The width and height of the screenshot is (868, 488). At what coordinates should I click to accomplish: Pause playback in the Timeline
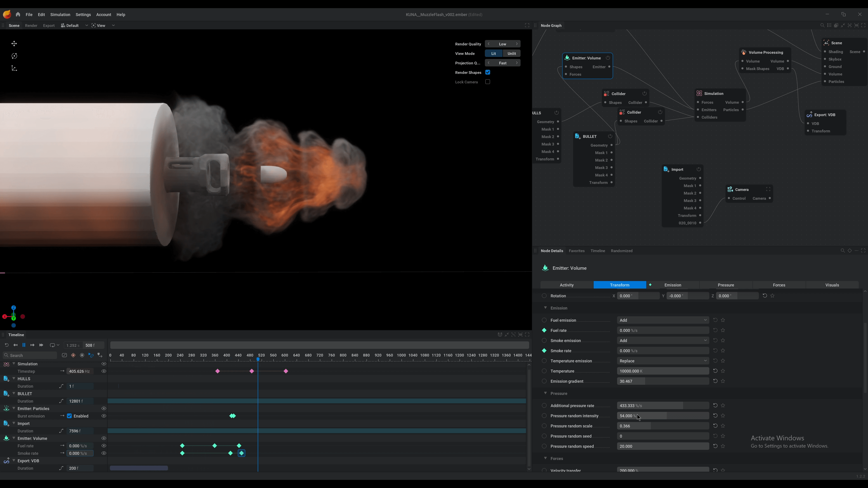(x=24, y=345)
